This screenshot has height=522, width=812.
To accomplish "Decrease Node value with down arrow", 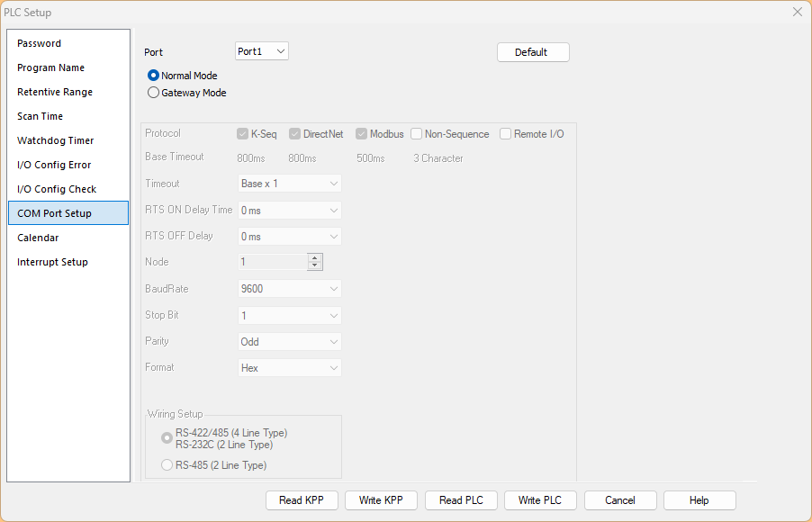I will tap(315, 266).
